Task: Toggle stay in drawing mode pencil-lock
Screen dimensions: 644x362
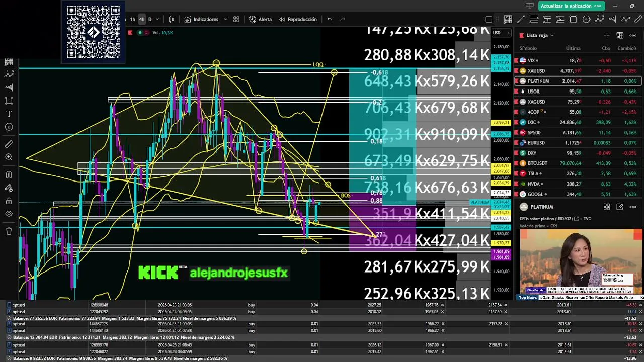Action: coord(9,188)
